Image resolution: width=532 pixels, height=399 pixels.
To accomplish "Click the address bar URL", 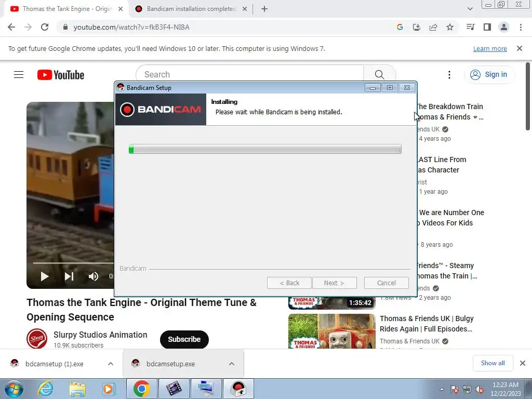I will point(131,27).
